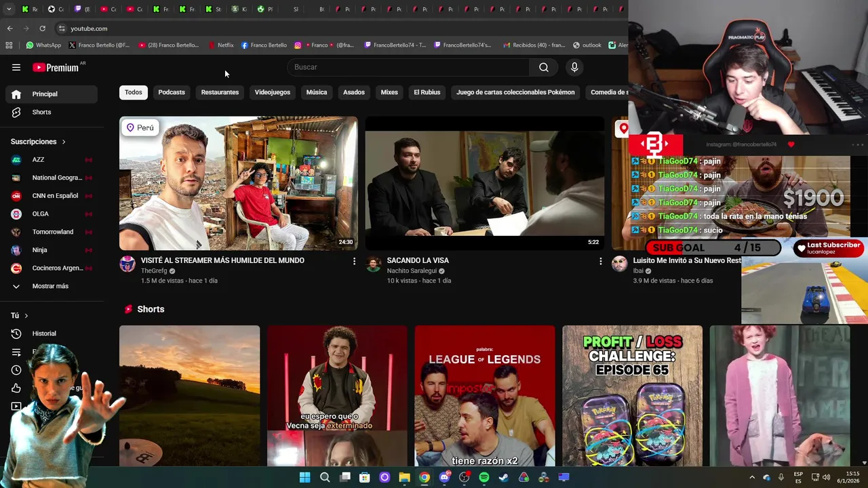Activate voice search microphone

(x=574, y=67)
